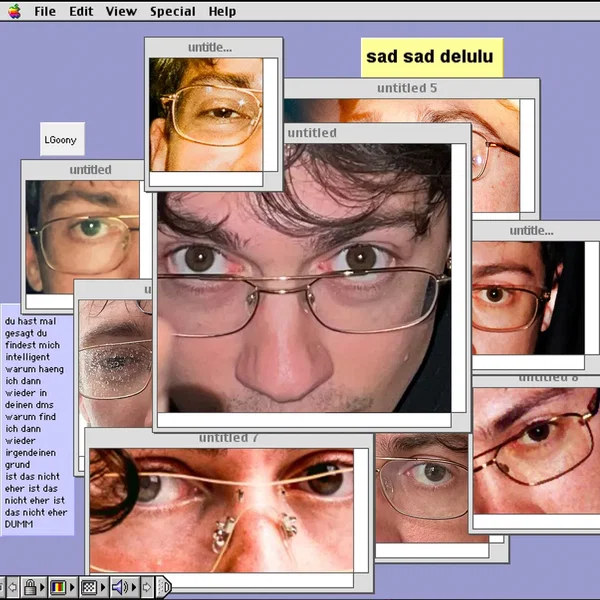Click the German lyrics text note
This screenshot has width=600, height=600.
click(36, 420)
